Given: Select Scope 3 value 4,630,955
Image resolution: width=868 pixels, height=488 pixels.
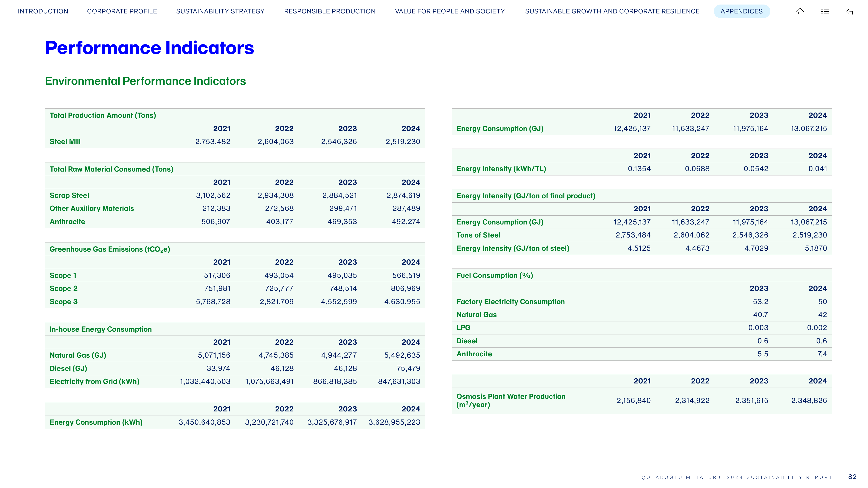Looking at the screenshot, I should 402,302.
